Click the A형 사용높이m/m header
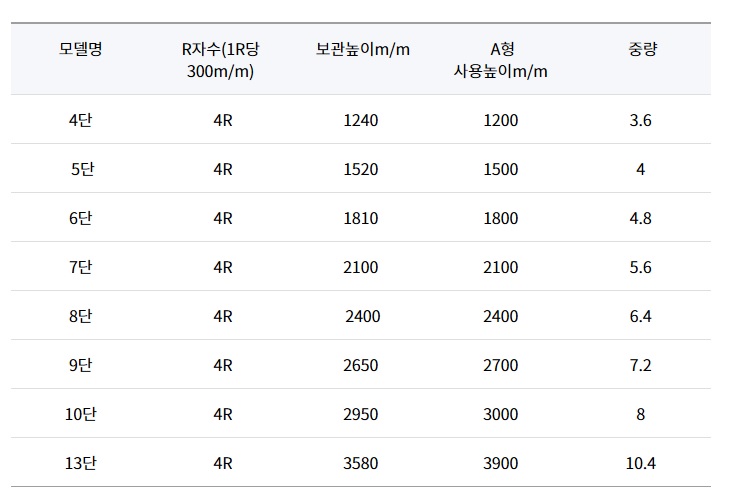This screenshot has width=729, height=495. point(500,60)
